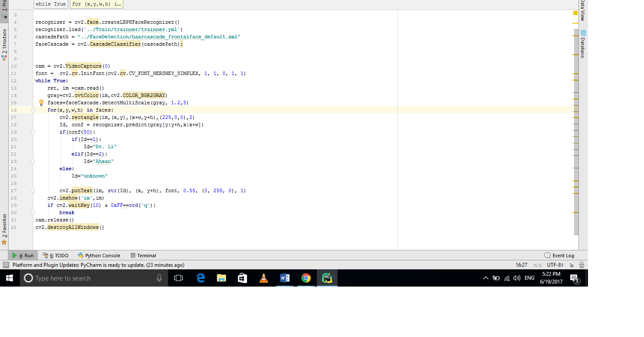Click the haarcascade_frontalface_default.xml path string

[159, 37]
